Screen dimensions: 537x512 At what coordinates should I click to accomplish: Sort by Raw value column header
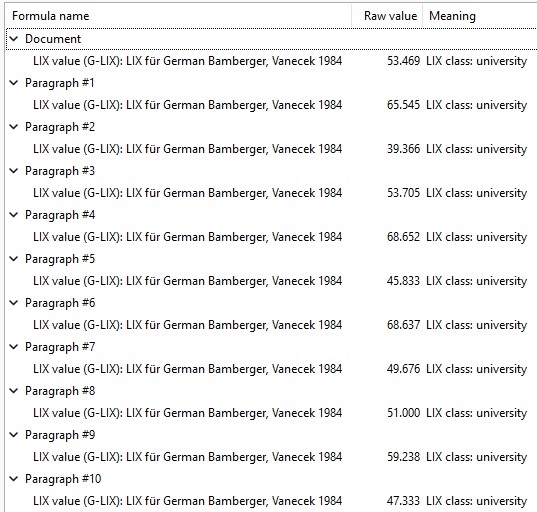click(x=387, y=16)
